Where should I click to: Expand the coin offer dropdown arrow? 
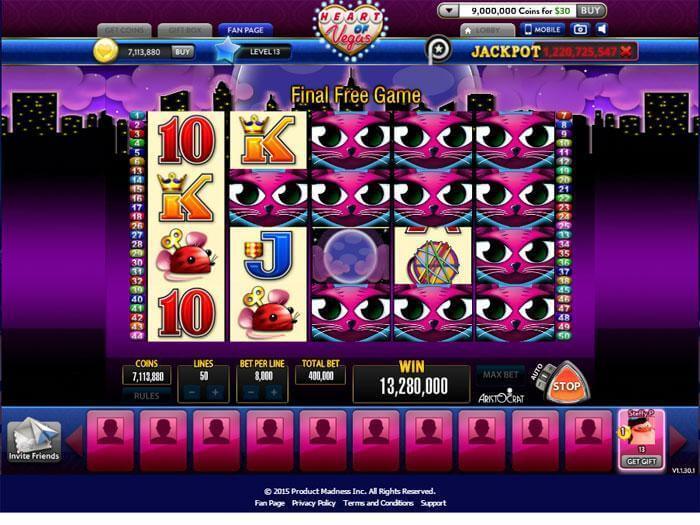(x=449, y=11)
